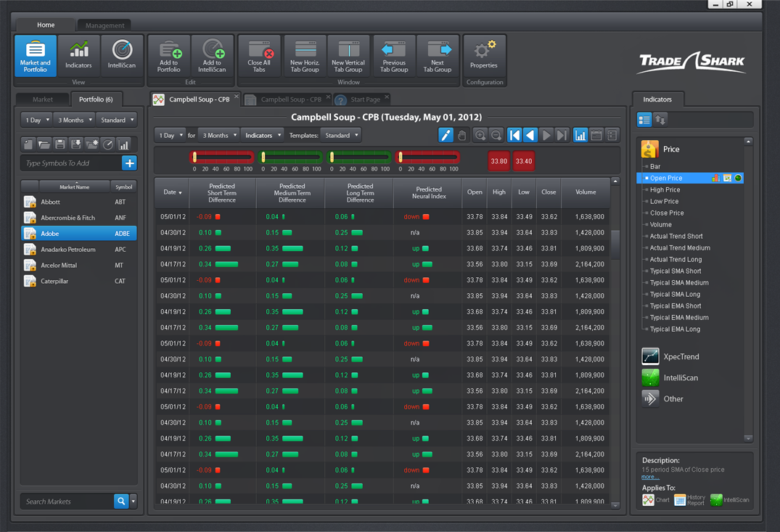The image size is (780, 532).
Task: Select Other indicator category
Action: [x=662, y=398]
